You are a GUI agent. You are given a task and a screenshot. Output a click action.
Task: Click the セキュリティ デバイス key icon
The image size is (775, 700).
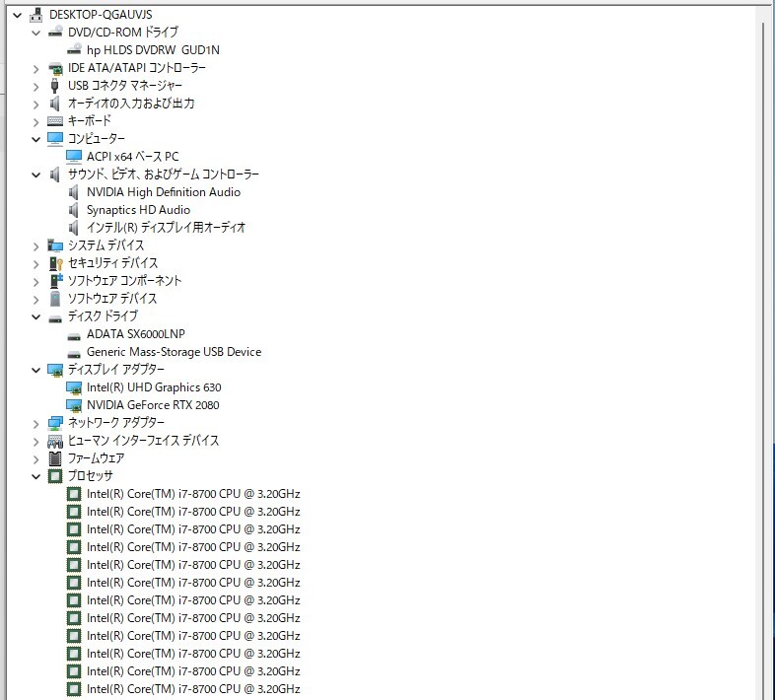(x=56, y=263)
